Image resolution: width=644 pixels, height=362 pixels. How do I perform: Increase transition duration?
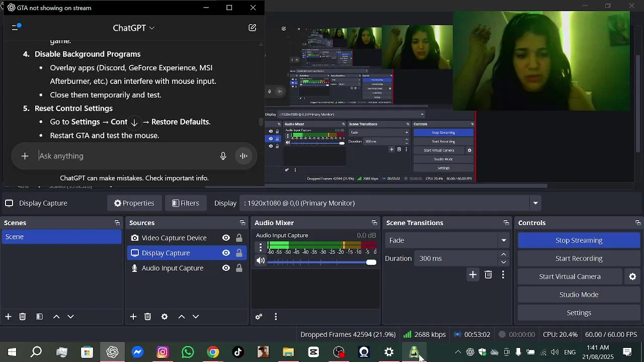coord(504,254)
